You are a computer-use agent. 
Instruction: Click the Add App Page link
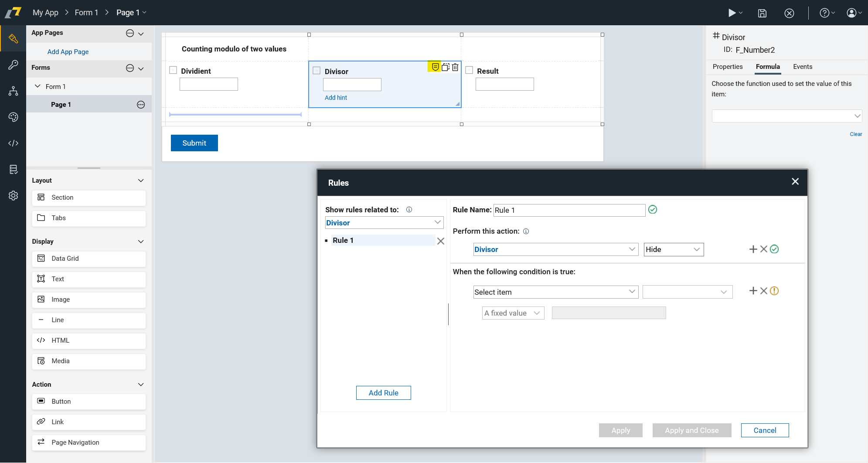(x=68, y=52)
